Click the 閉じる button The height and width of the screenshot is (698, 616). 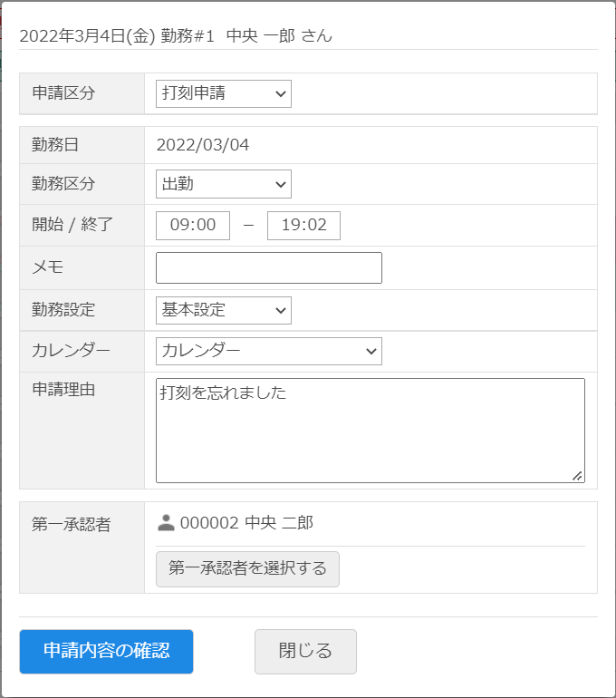point(305,651)
